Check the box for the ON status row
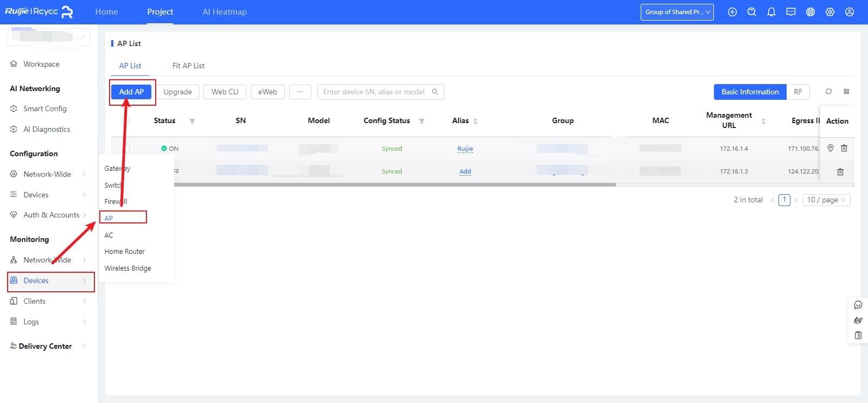 pos(126,148)
